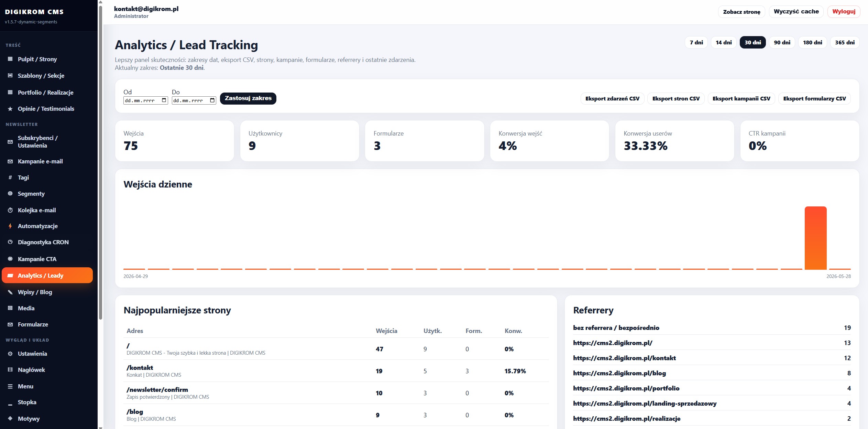
Task: Click the /kontakt row address
Action: coord(140,368)
